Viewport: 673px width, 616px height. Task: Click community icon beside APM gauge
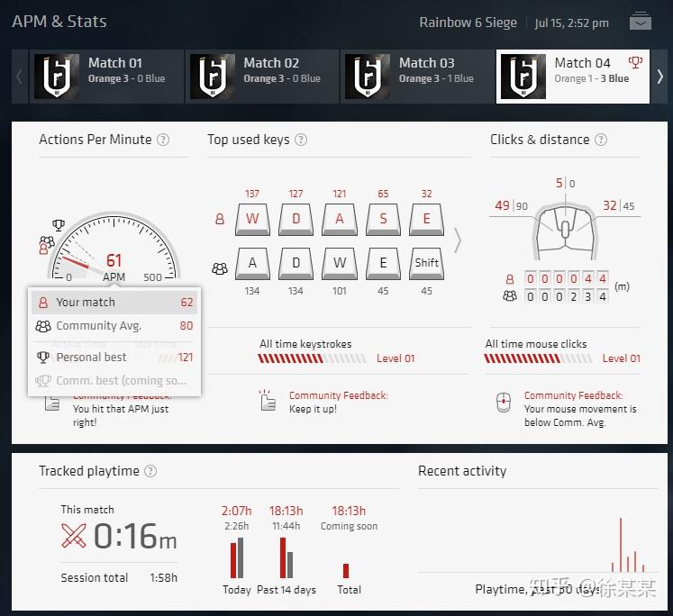click(x=47, y=242)
